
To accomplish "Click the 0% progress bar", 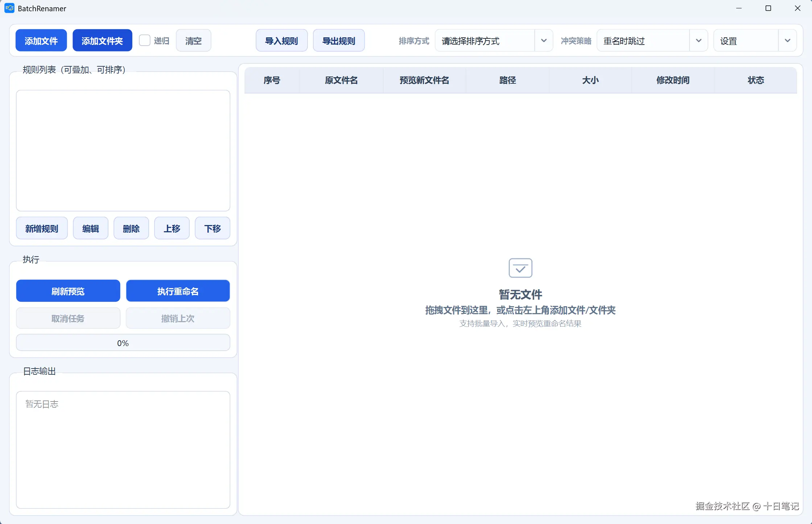I will (123, 343).
